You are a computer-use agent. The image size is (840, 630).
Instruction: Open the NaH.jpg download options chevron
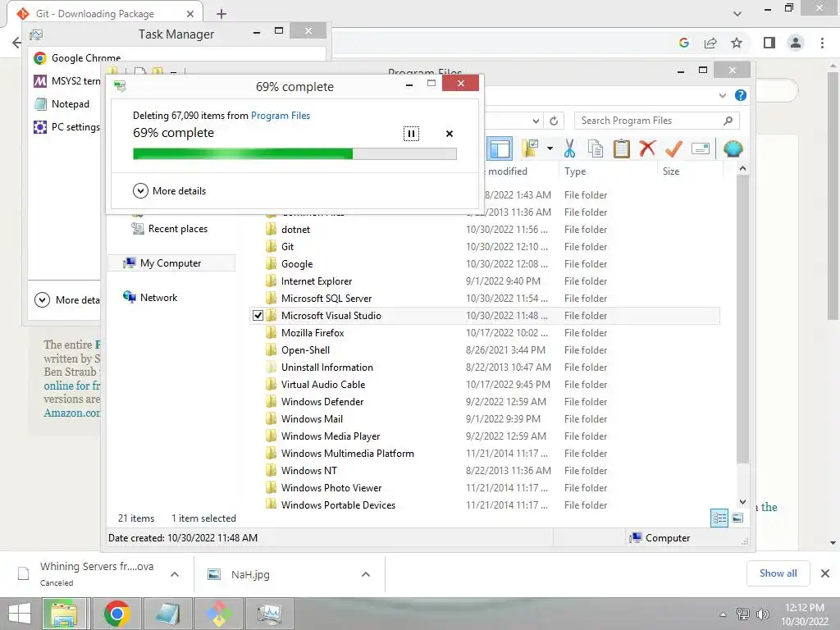click(x=366, y=574)
